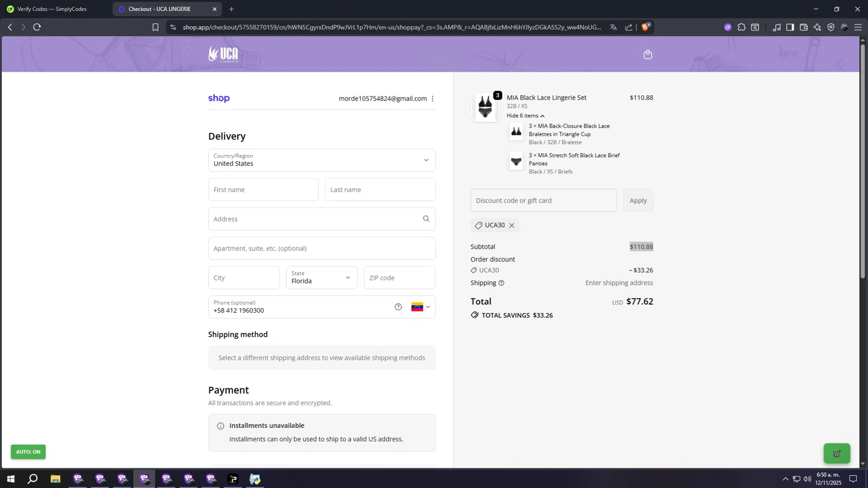Click the Shop pay logo
This screenshot has width=868, height=488.
[x=219, y=98]
